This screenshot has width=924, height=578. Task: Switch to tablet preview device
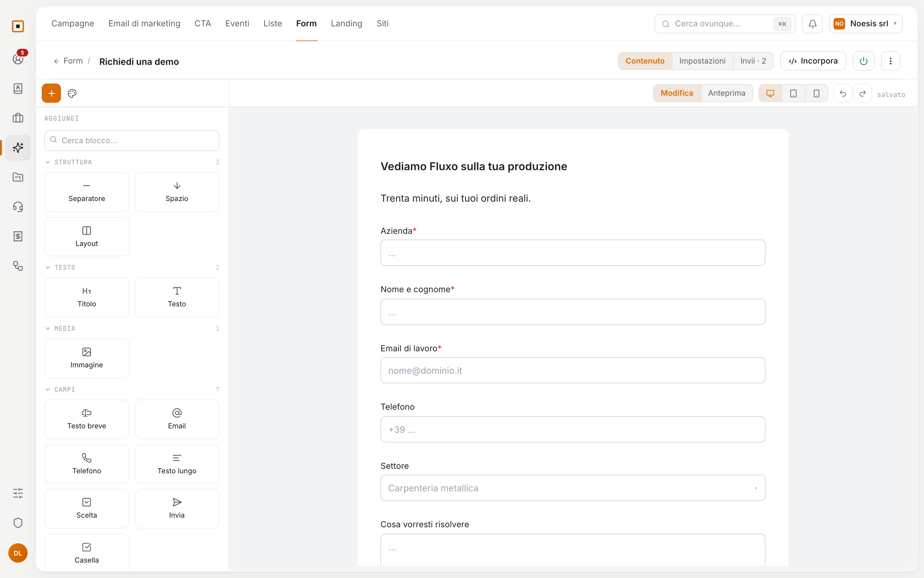[x=793, y=93]
